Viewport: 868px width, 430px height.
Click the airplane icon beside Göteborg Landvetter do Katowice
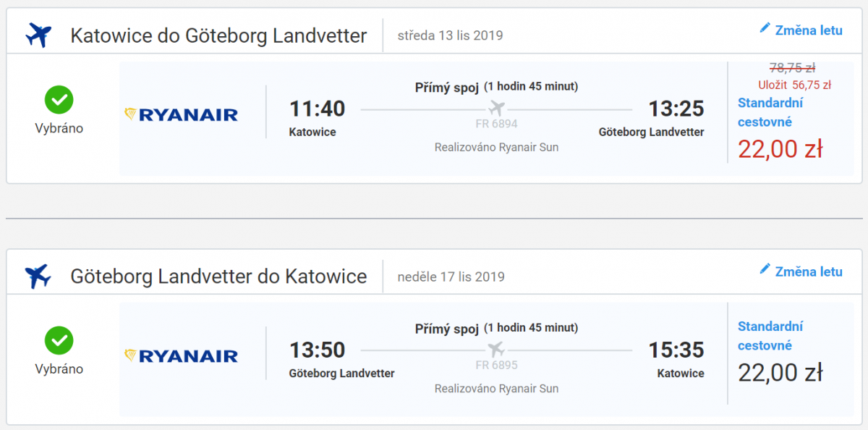38,276
